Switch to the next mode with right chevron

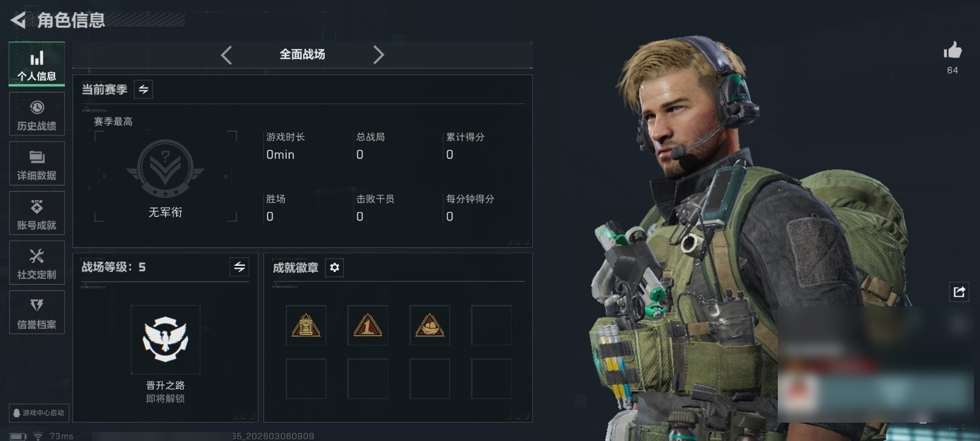(x=379, y=55)
